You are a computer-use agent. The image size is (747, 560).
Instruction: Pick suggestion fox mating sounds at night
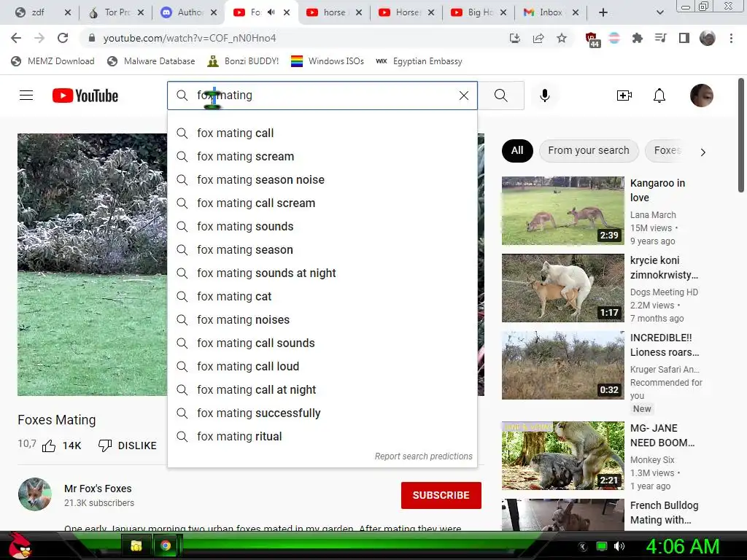click(x=322, y=273)
